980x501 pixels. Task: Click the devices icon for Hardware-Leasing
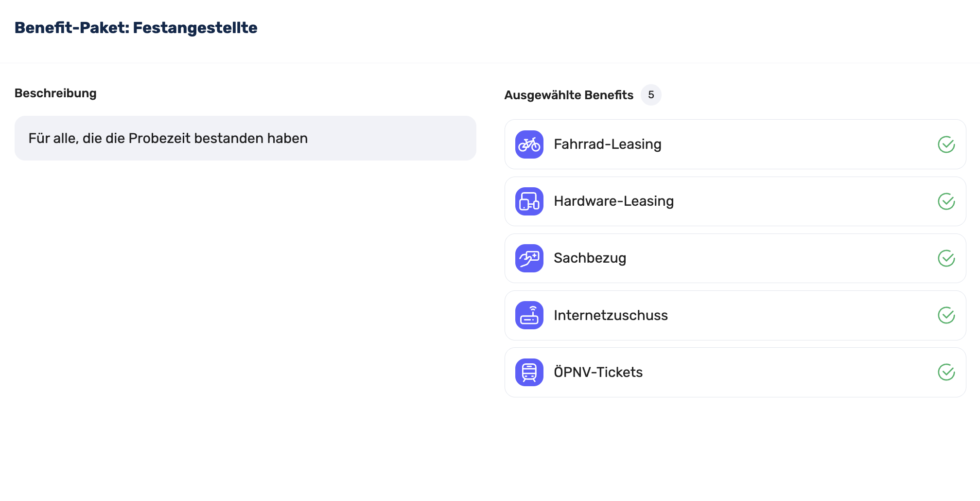529,201
